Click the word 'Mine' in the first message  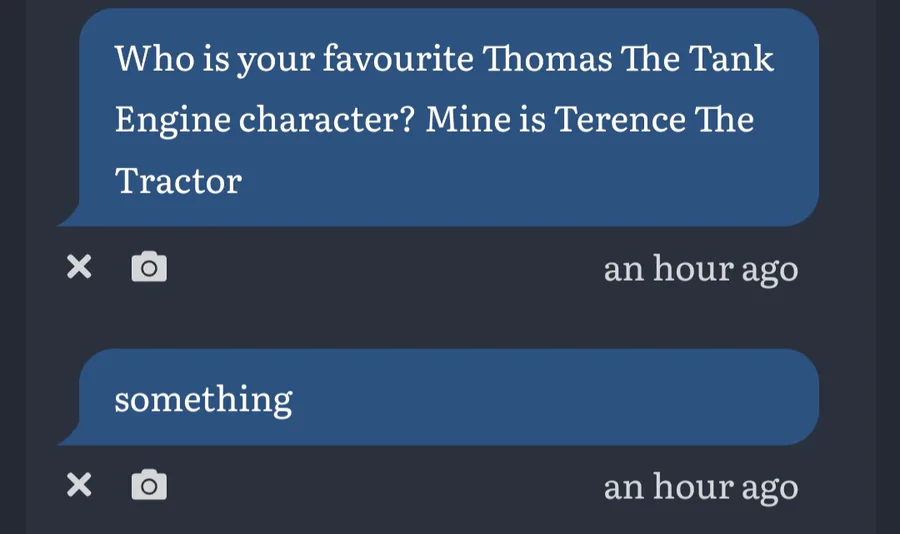[468, 119]
